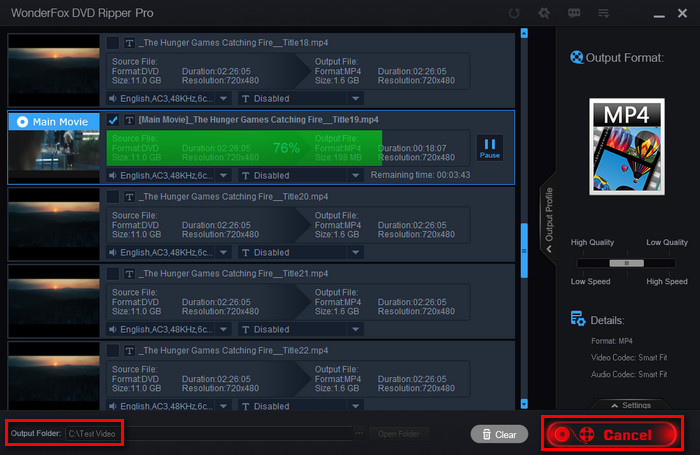Adjust the quality versus speed slider handle
Viewport: 700px width, 455px height.
pos(626,263)
